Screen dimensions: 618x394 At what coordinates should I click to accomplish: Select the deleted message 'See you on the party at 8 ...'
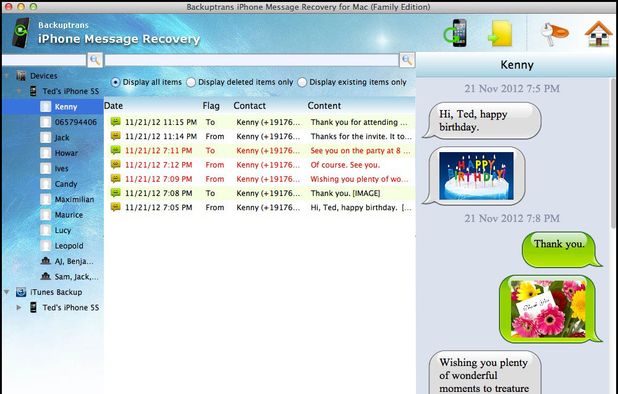pyautogui.click(x=360, y=151)
